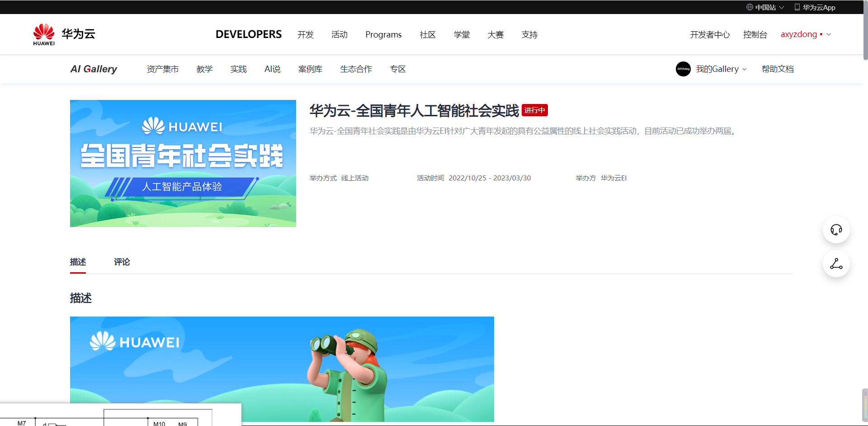Navigate to 教学 section

click(204, 69)
